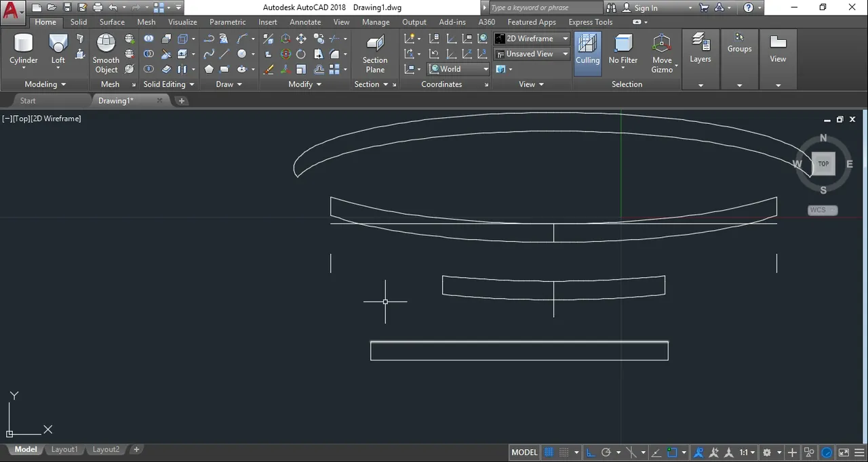Open the Express Tools ribbon tab
The width and height of the screenshot is (868, 462).
point(590,22)
